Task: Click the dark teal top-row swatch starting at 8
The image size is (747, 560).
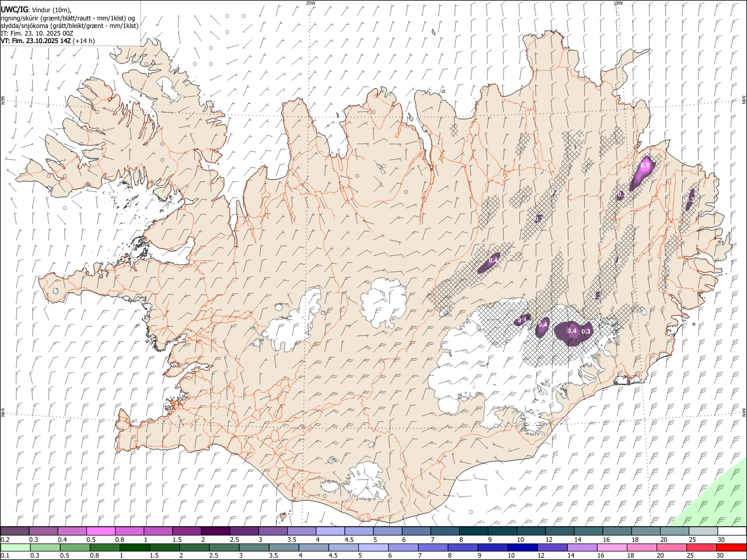Action: click(473, 531)
